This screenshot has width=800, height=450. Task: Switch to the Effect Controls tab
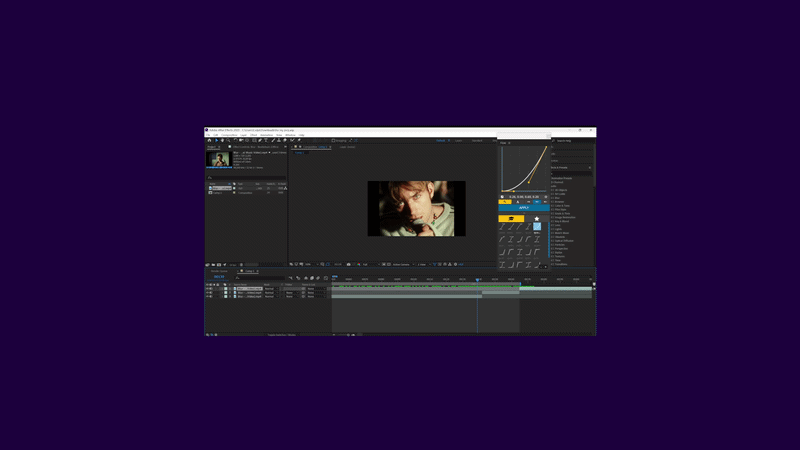point(256,147)
